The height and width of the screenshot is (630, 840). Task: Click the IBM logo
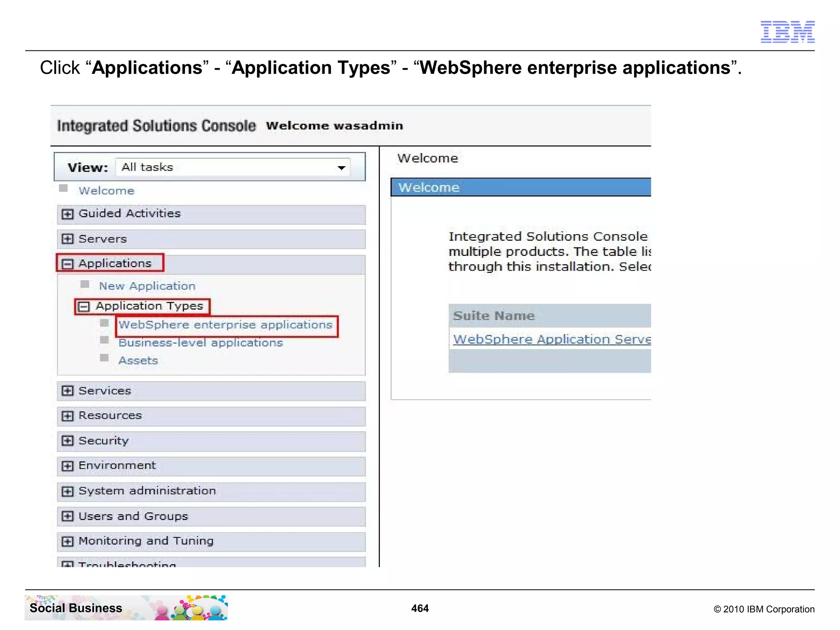click(x=788, y=32)
